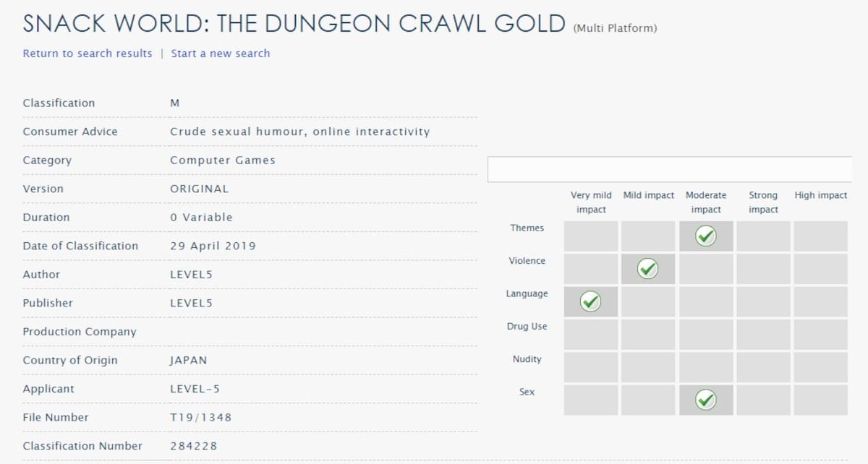Click the 'LEVEL-5' applicant value
This screenshot has width=868, height=464.
(x=195, y=389)
